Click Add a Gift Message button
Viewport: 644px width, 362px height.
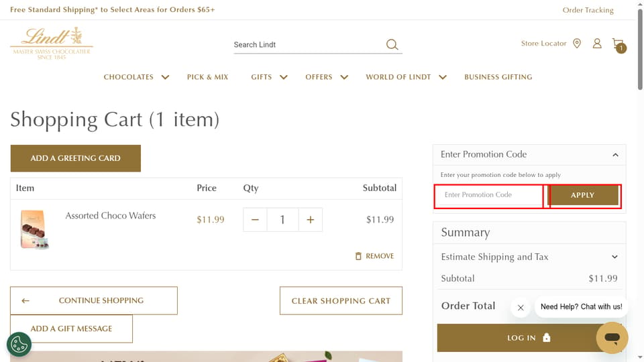(x=72, y=328)
